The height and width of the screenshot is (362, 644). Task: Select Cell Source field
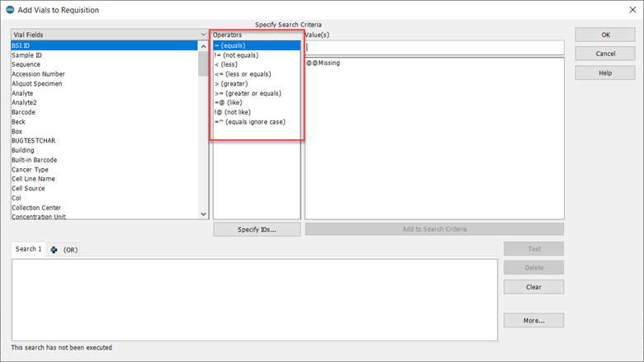[104, 188]
